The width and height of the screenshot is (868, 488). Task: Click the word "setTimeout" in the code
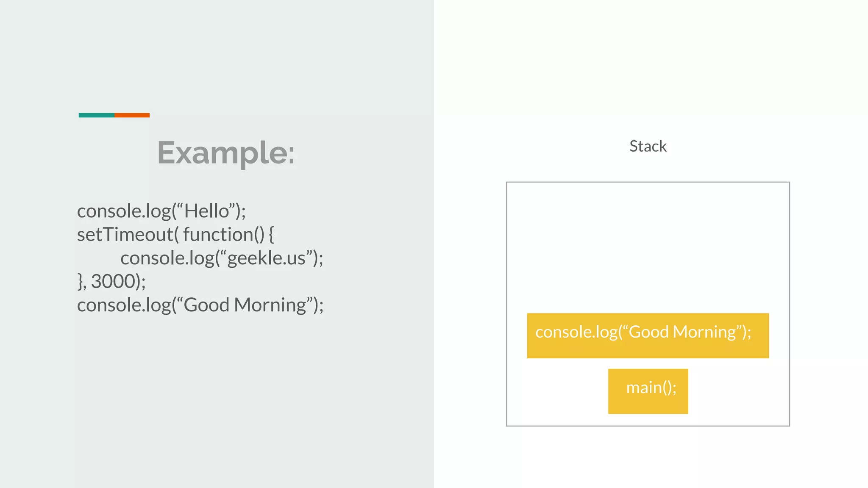click(125, 234)
